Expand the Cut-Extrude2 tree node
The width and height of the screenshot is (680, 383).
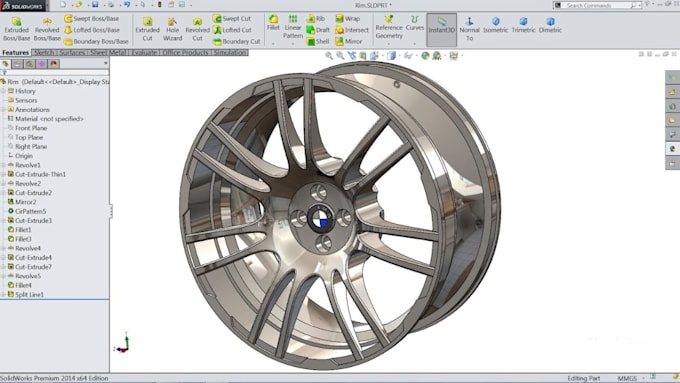(x=3, y=193)
